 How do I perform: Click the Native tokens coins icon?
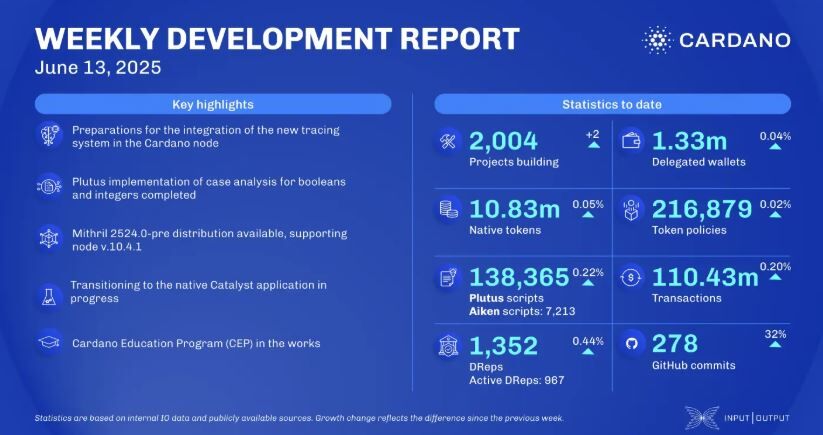tap(448, 209)
